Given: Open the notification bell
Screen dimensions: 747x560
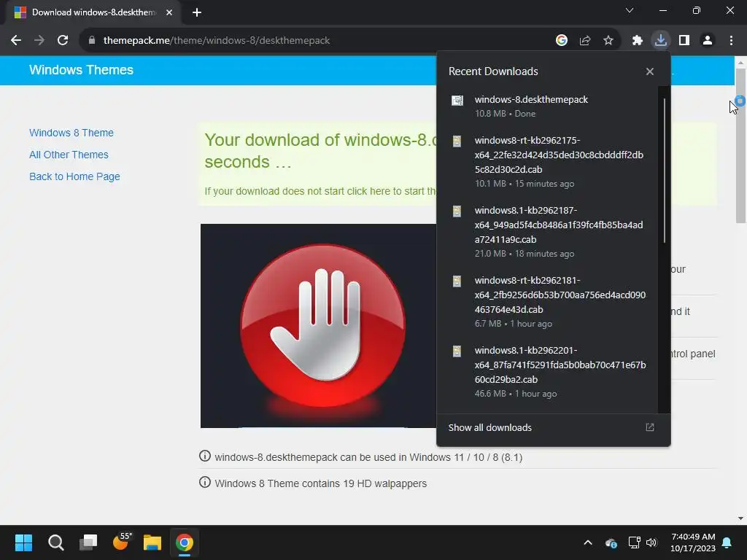Looking at the screenshot, I should point(727,542).
